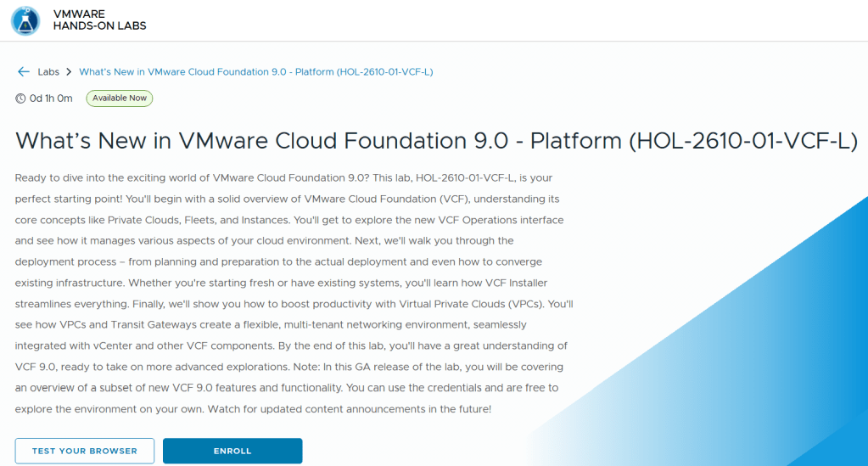
Task: Select the blue lab title breadcrumb
Action: click(x=255, y=72)
